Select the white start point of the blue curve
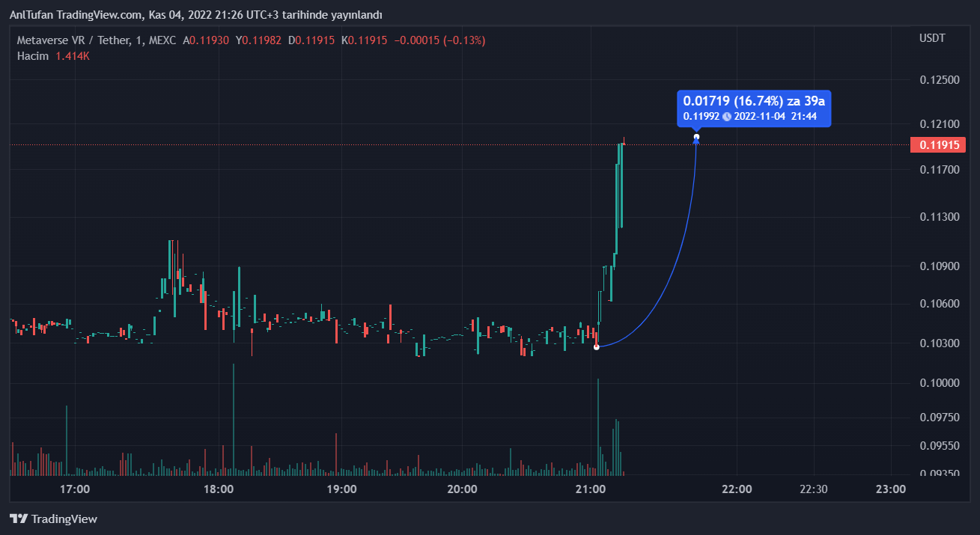 pos(597,346)
